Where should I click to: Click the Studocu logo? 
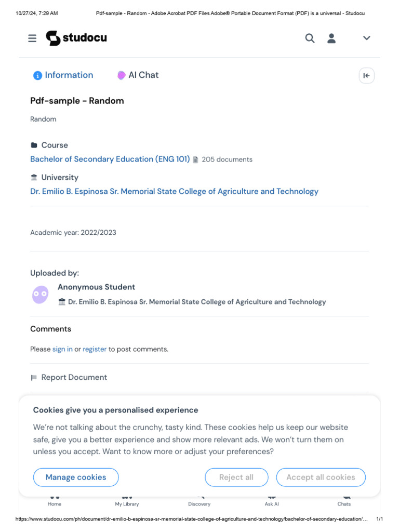(76, 38)
